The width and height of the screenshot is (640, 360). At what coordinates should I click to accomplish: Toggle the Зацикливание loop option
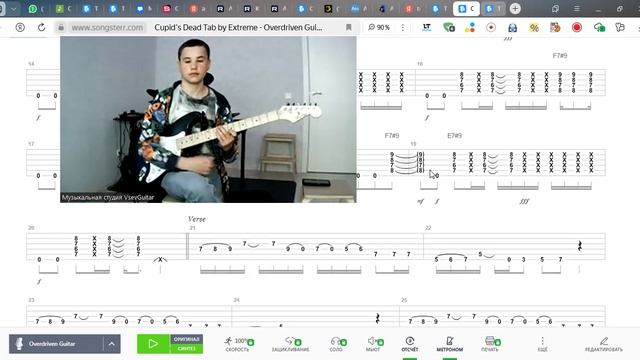pyautogui.click(x=291, y=344)
